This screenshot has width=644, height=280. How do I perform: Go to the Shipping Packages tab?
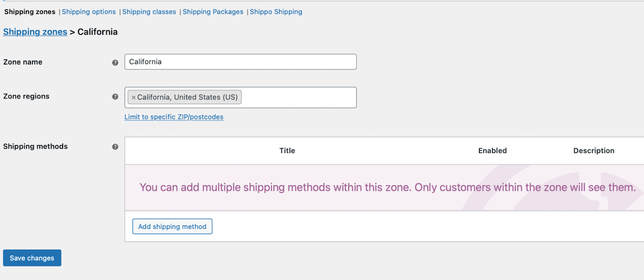tap(213, 12)
